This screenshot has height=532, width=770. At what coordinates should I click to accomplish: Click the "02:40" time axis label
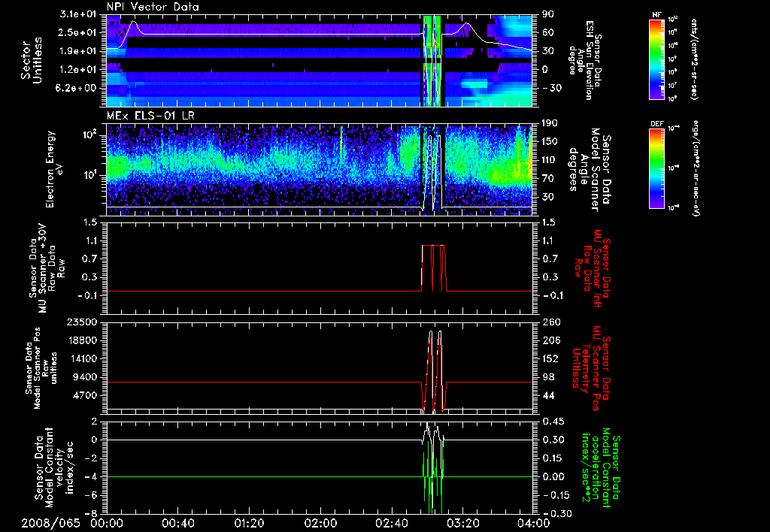tap(391, 523)
